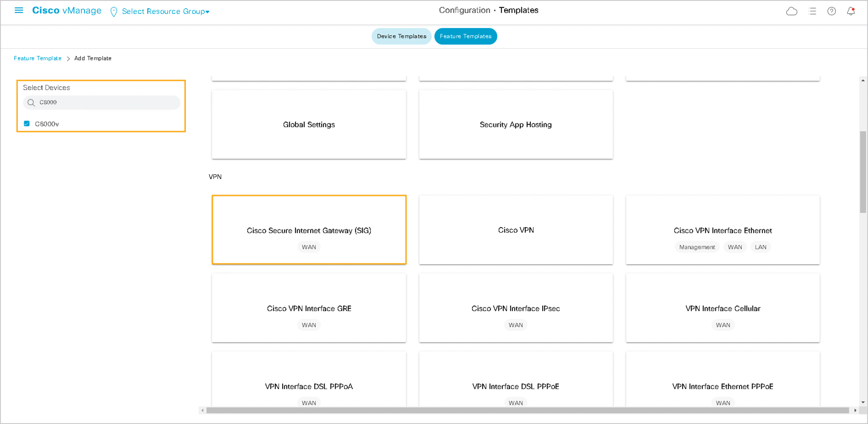Open the task list icon
The height and width of the screenshot is (424, 868).
[x=812, y=11]
